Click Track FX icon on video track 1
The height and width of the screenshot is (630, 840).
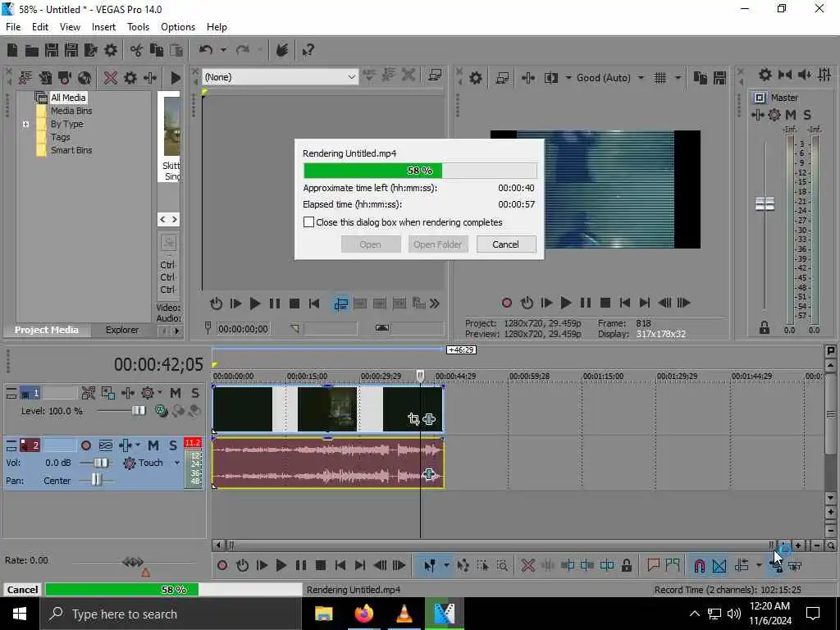pyautogui.click(x=128, y=393)
